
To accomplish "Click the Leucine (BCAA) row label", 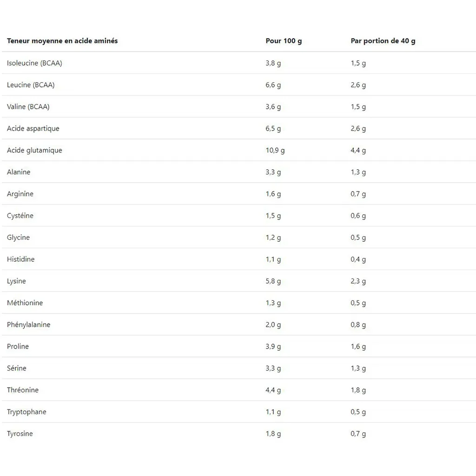I will click(31, 85).
